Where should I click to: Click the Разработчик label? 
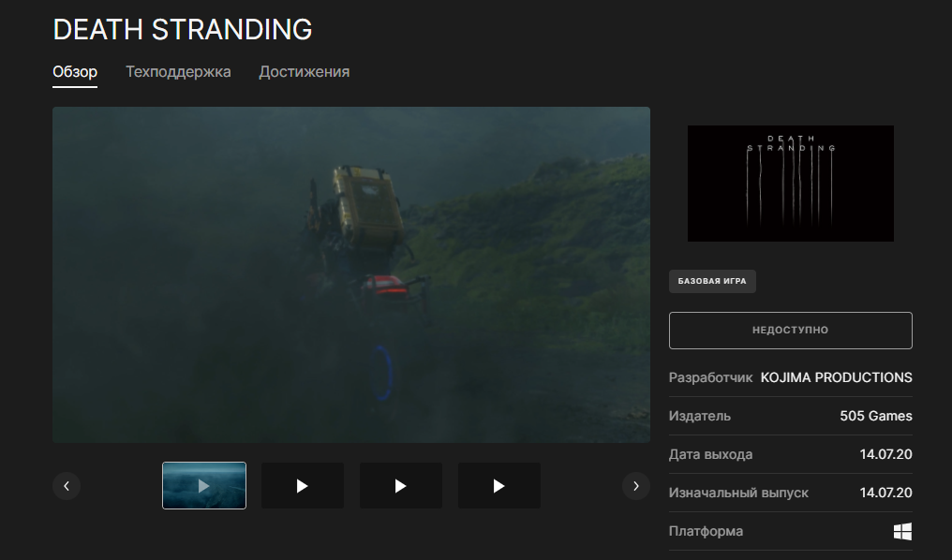pyautogui.click(x=710, y=377)
